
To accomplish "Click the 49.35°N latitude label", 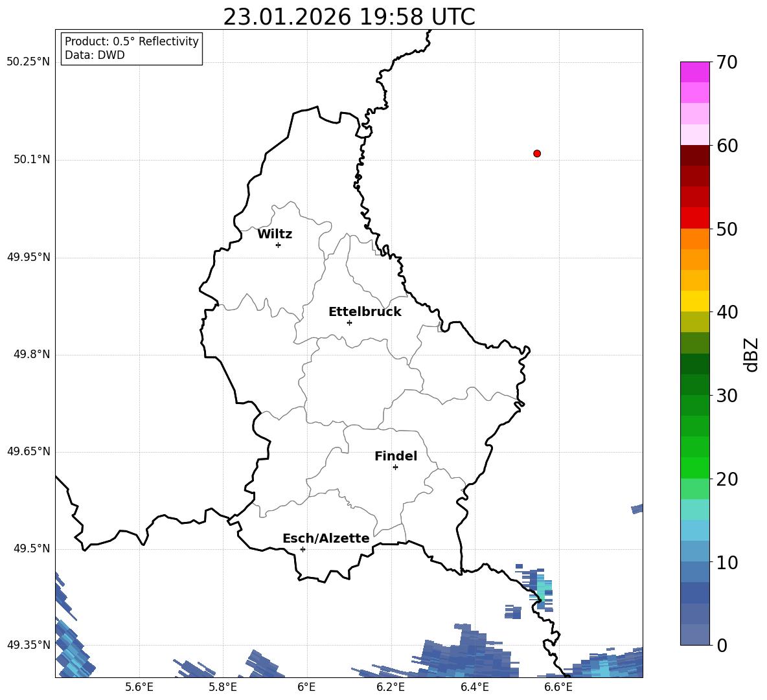I will [29, 645].
